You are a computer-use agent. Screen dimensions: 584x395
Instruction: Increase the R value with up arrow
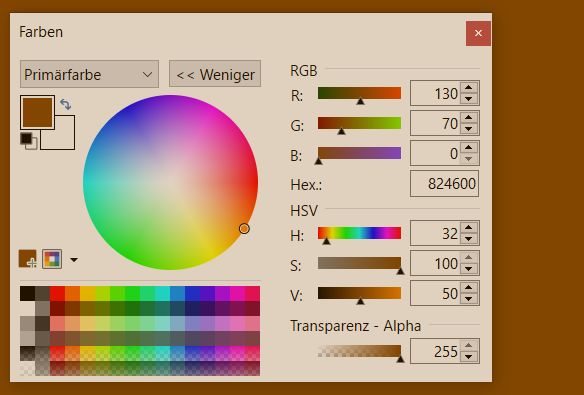[469, 88]
